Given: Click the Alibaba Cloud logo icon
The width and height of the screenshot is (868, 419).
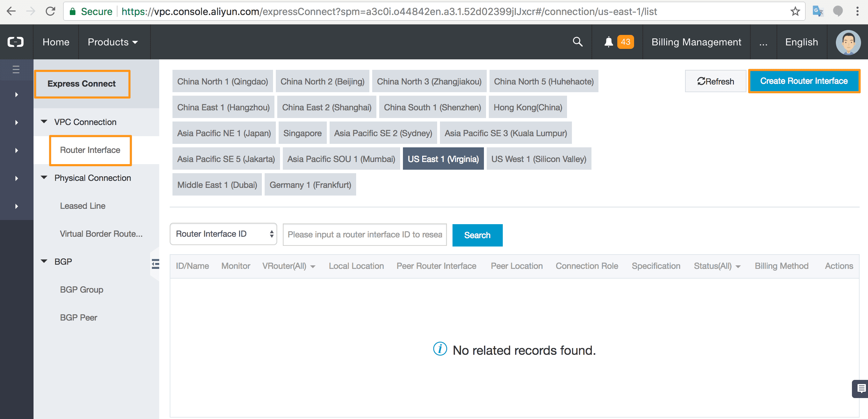Looking at the screenshot, I should click(x=16, y=42).
